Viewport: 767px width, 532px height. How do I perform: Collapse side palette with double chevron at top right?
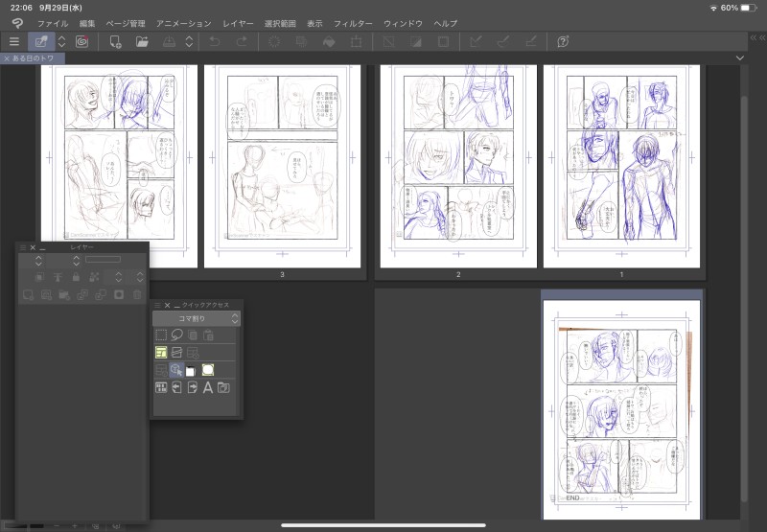(x=757, y=37)
